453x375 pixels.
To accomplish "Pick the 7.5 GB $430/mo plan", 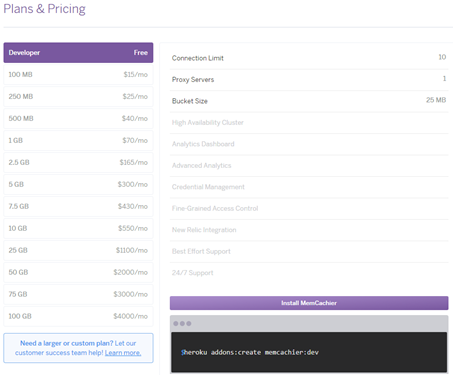I will pos(78,206).
